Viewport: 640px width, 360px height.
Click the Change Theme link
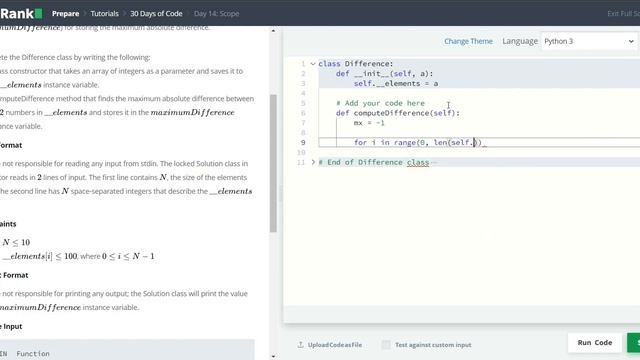point(468,41)
